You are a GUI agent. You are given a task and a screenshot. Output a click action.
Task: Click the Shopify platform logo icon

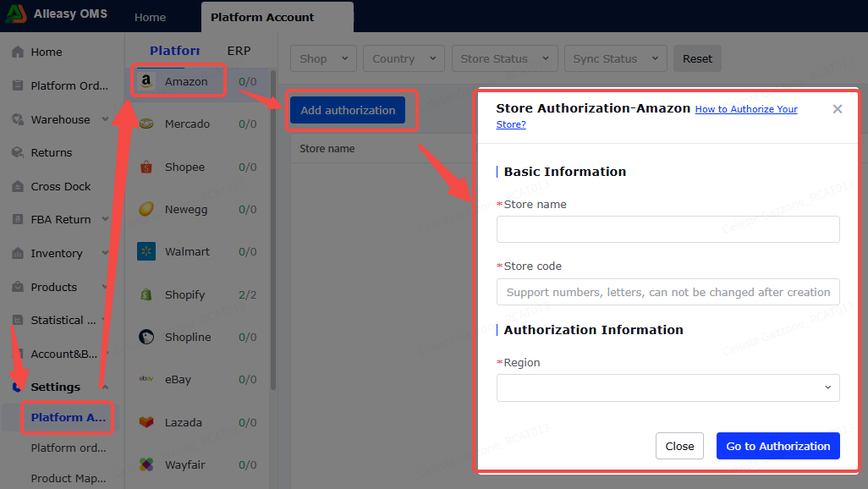146,294
